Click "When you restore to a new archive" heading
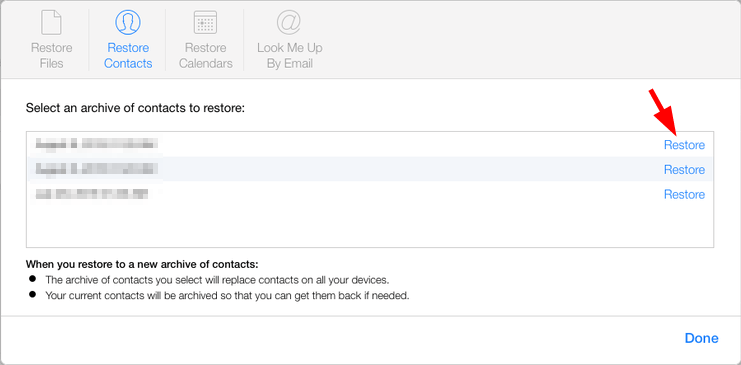This screenshot has height=365, width=741. pos(142,264)
